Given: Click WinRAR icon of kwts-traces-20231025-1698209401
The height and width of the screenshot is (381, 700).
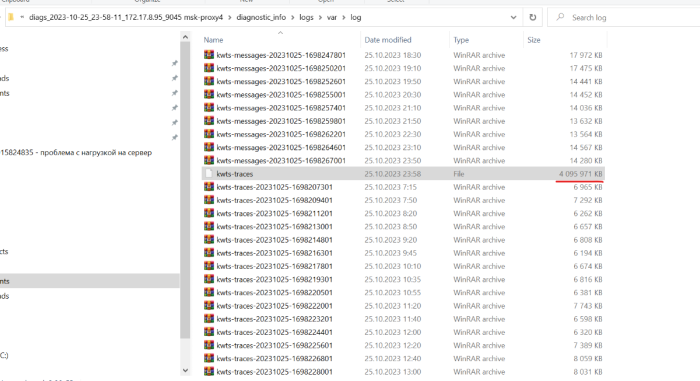Looking at the screenshot, I should pos(208,200).
